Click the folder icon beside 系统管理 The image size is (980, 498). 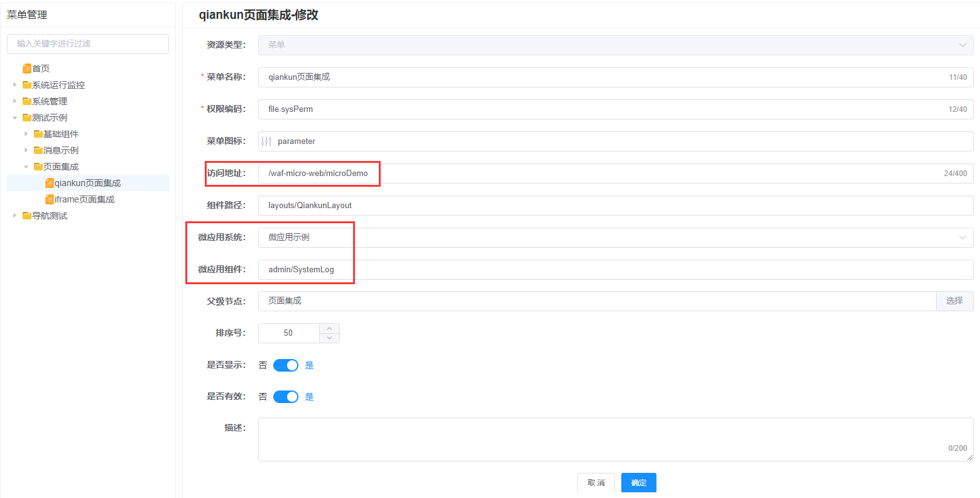pos(27,101)
